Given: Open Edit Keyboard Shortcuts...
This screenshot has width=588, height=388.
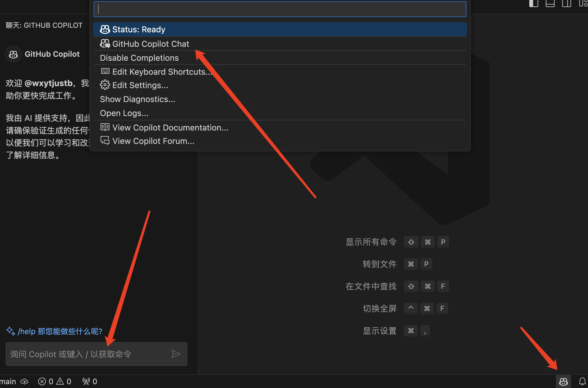Looking at the screenshot, I should point(280,72).
